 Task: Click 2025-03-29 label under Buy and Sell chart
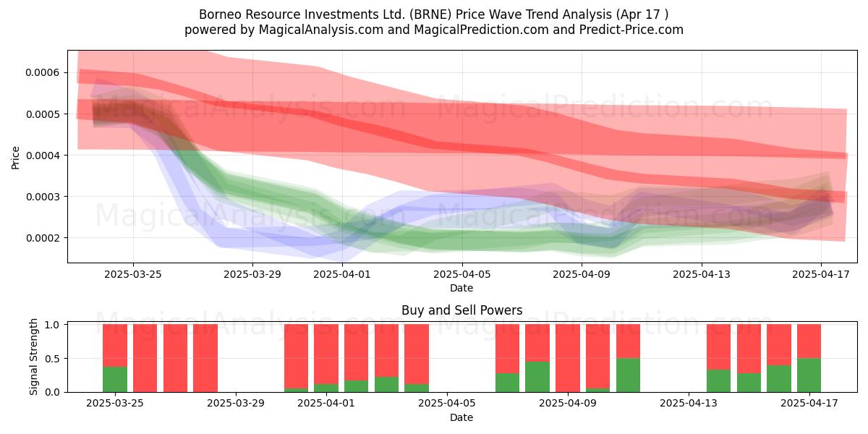pyautogui.click(x=235, y=404)
